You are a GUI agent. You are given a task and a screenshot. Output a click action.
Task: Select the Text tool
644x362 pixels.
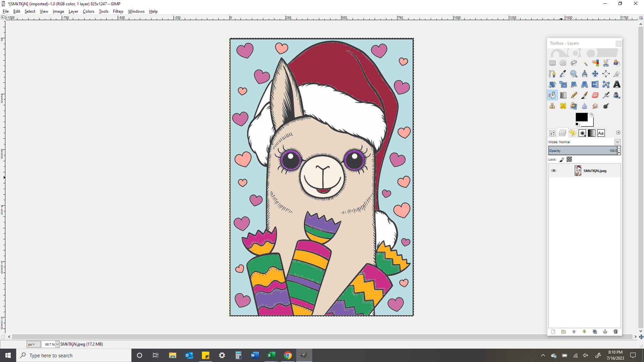coord(617,84)
